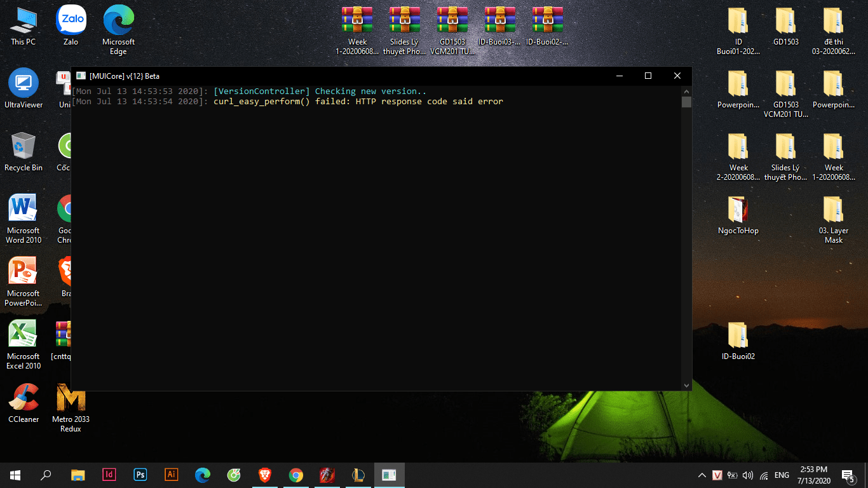
Task: Select the ID-Buoi02 folder
Action: (738, 341)
